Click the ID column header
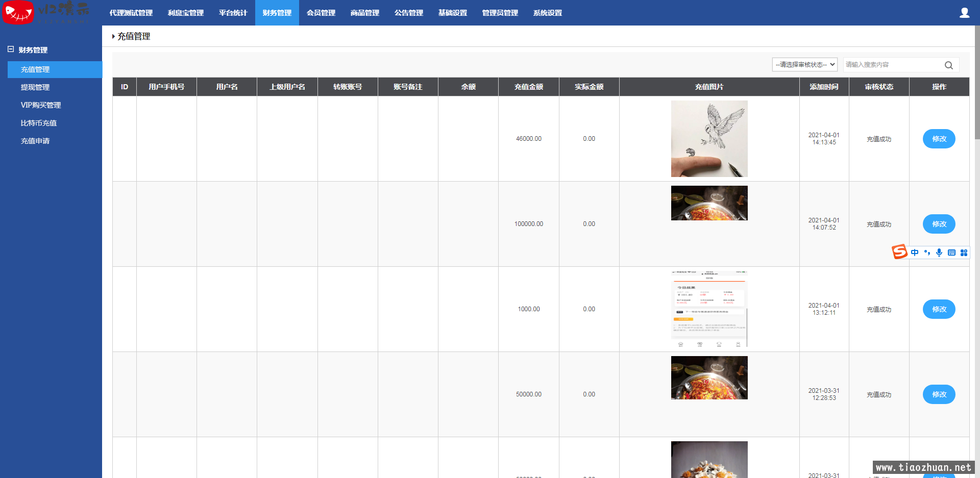The image size is (980, 478). [125, 87]
